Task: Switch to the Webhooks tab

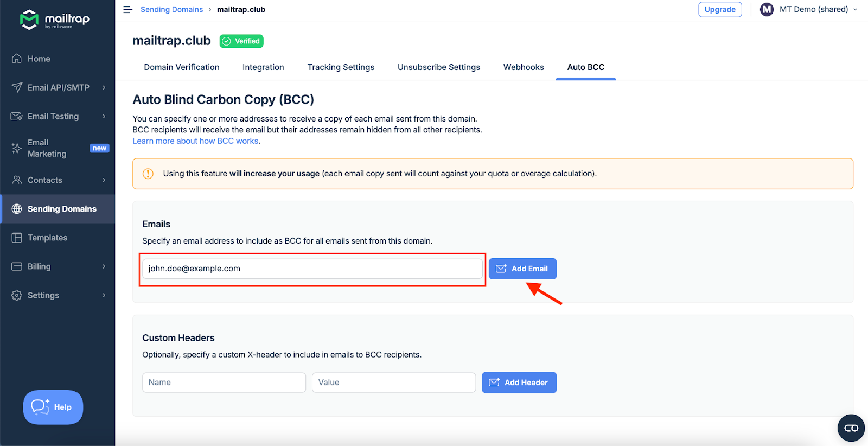Action: [x=524, y=67]
